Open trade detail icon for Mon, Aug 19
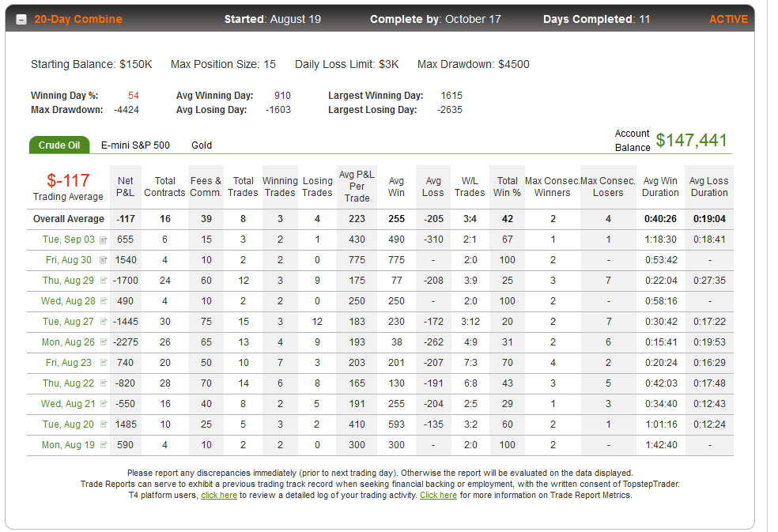This screenshot has height=532, width=778. [x=104, y=445]
